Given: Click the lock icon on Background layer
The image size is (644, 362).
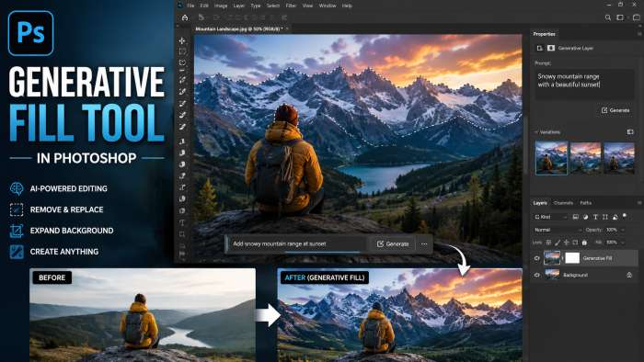Looking at the screenshot, I should pos(629,275).
